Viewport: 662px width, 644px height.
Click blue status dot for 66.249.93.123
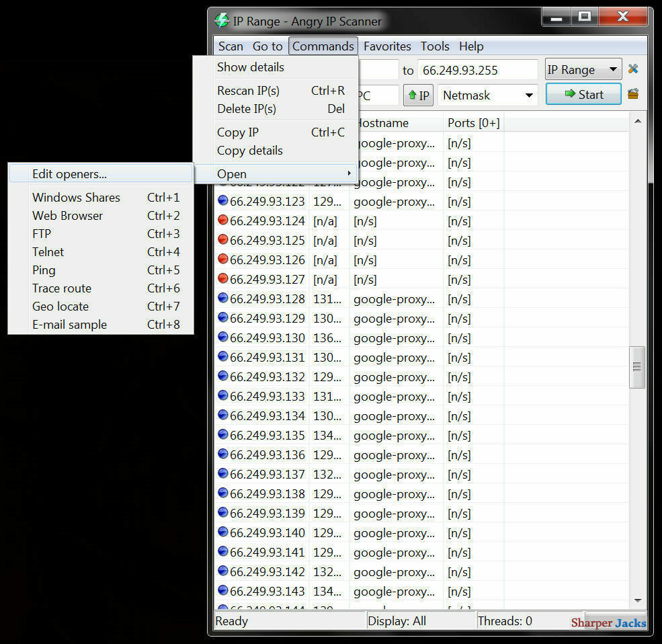(223, 201)
